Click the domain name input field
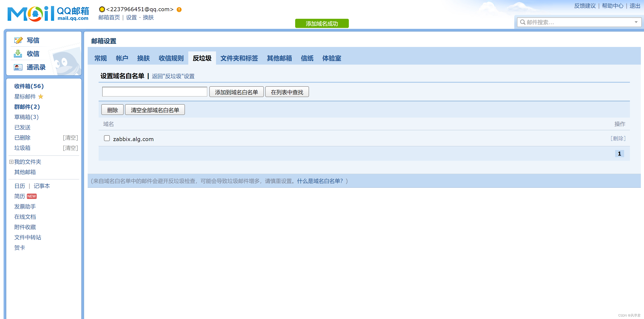The image size is (644, 319). coord(155,92)
